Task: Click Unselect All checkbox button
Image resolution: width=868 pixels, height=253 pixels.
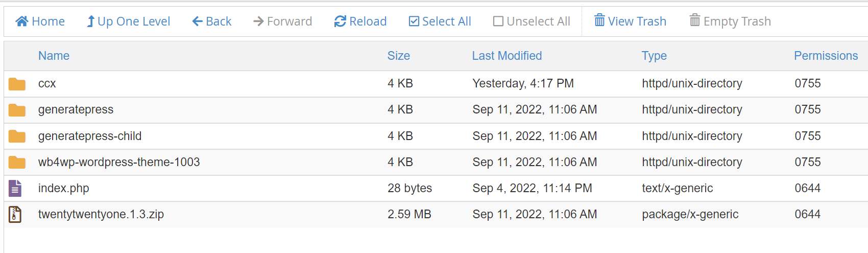Action: tap(532, 21)
